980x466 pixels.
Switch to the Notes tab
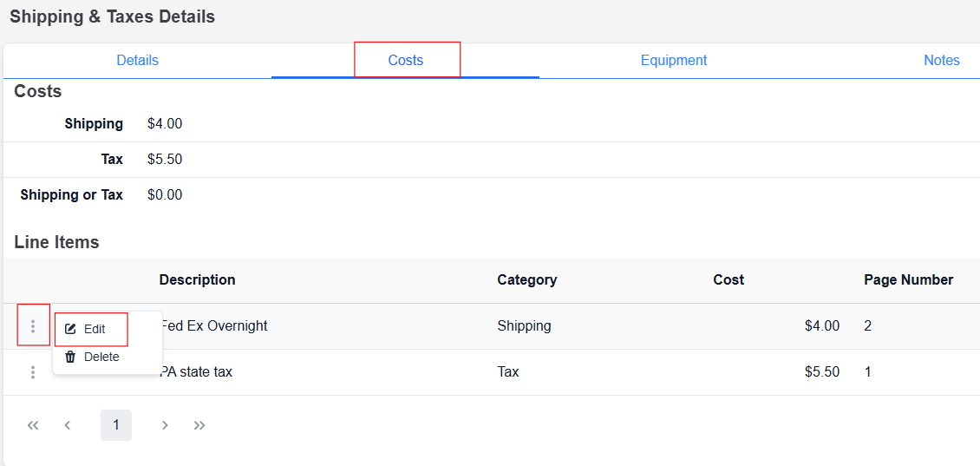(x=941, y=60)
